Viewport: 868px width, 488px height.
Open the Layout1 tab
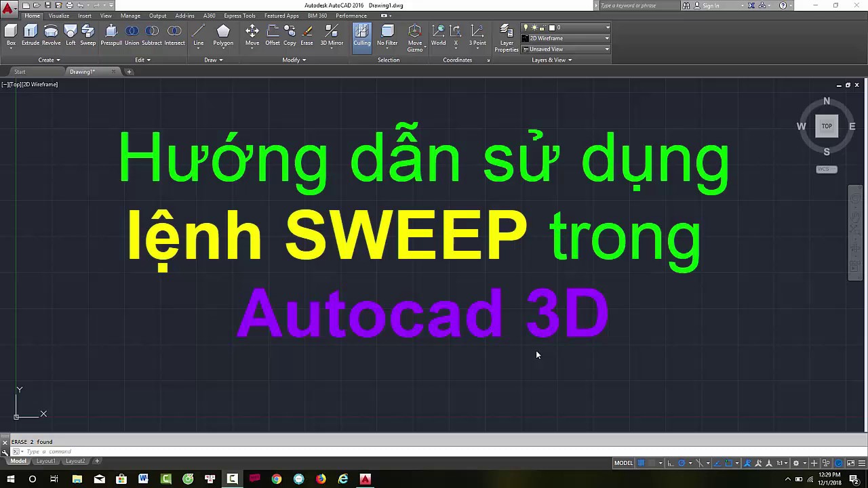pyautogui.click(x=45, y=461)
